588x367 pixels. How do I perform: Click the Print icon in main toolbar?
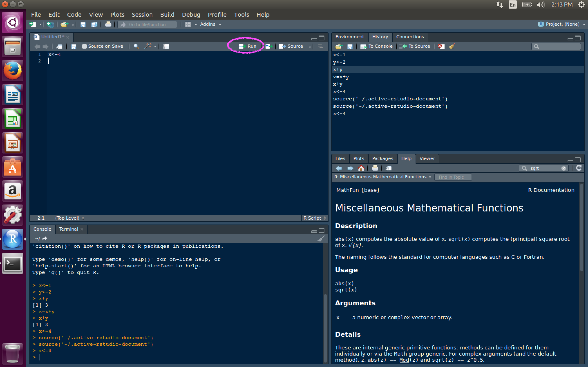[108, 24]
